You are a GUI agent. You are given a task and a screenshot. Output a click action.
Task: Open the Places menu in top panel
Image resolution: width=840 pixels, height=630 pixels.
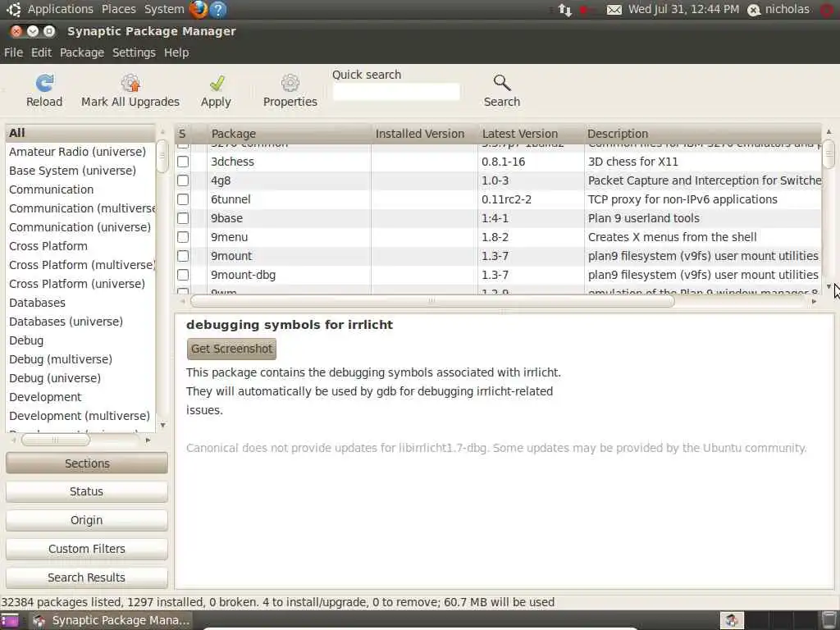click(x=118, y=9)
